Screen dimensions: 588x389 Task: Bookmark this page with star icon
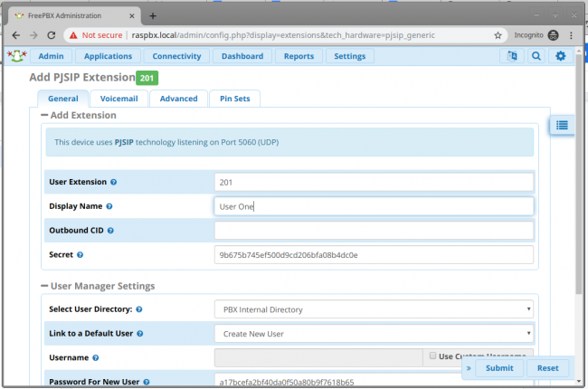click(498, 34)
